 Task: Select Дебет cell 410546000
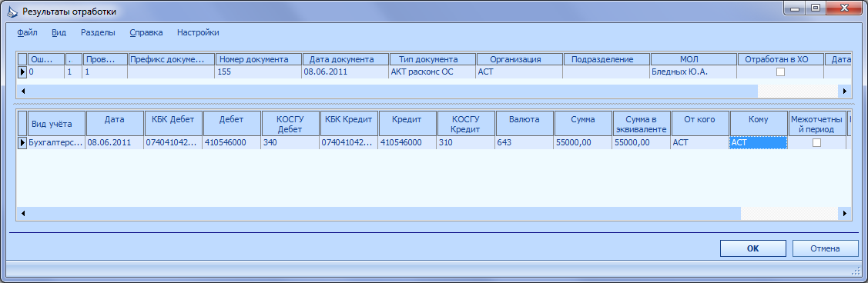(232, 142)
